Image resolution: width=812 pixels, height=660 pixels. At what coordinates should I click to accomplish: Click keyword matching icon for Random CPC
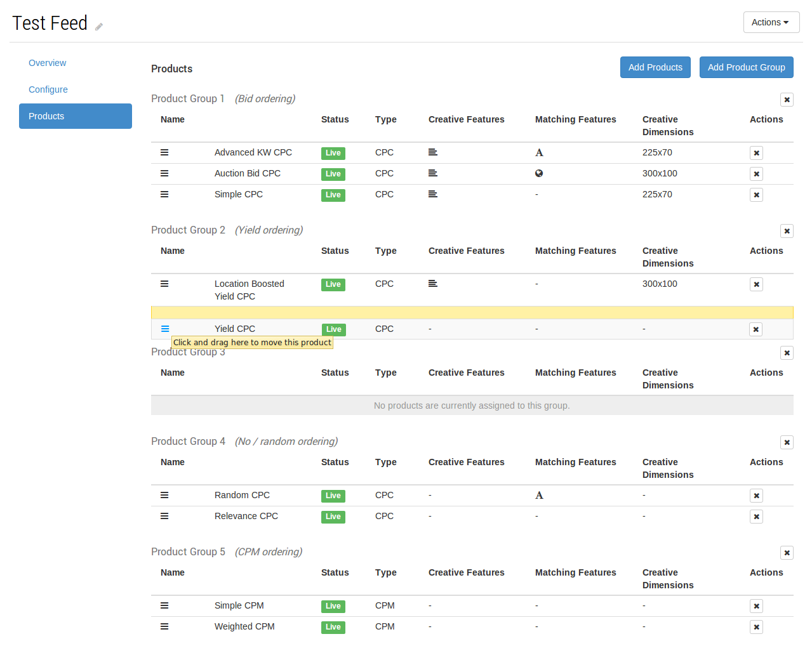click(x=539, y=495)
